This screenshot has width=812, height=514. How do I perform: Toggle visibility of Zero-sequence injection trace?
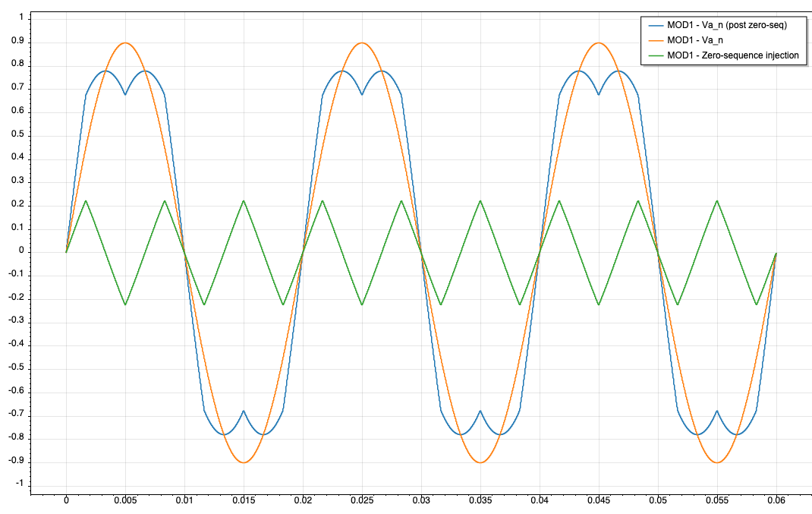click(x=732, y=55)
